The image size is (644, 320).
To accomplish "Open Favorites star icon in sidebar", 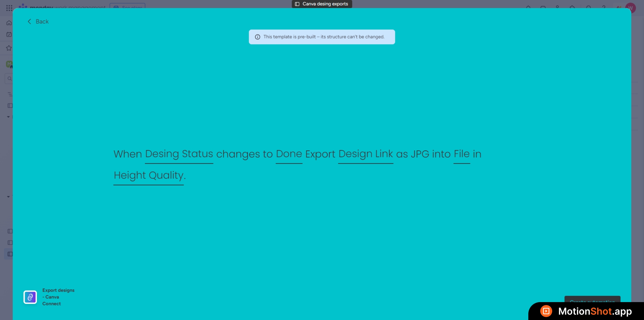I will tap(9, 48).
